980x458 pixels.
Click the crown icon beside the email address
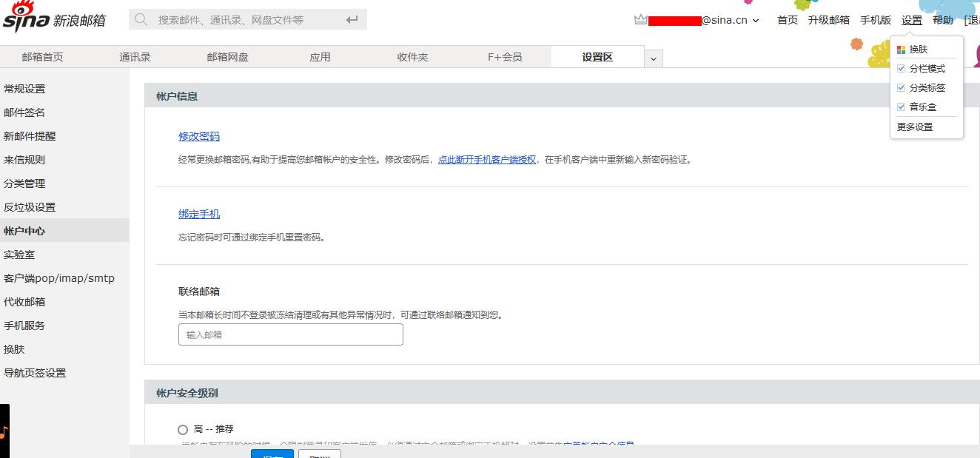click(x=640, y=19)
